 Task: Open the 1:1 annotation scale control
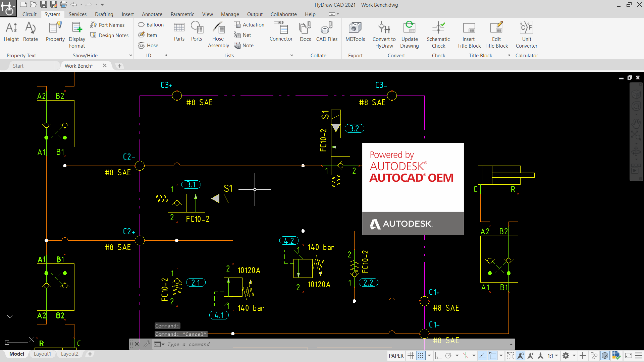click(x=551, y=356)
